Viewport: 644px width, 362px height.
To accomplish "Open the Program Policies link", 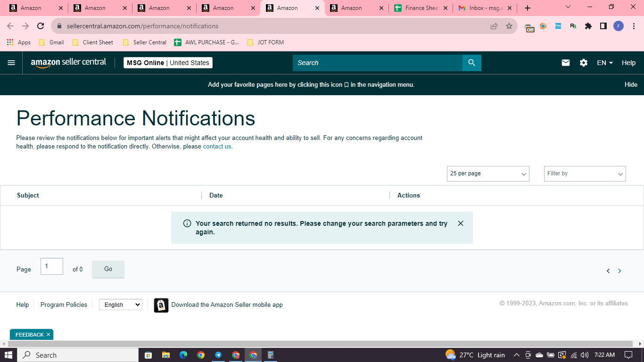I will pyautogui.click(x=64, y=305).
